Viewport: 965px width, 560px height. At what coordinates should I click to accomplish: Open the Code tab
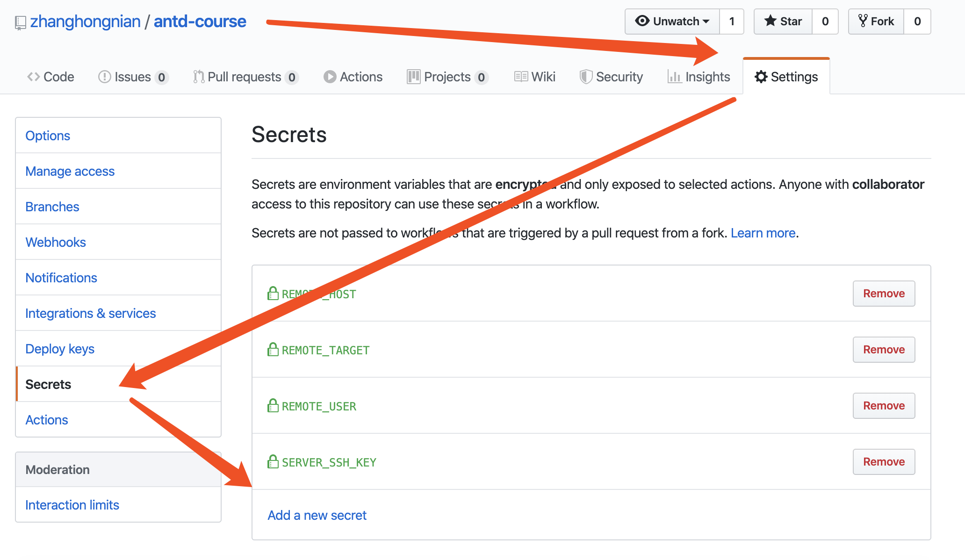[50, 77]
